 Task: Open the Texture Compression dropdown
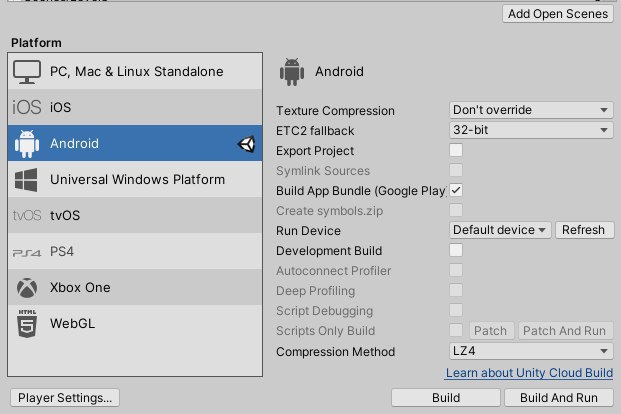pos(531,110)
